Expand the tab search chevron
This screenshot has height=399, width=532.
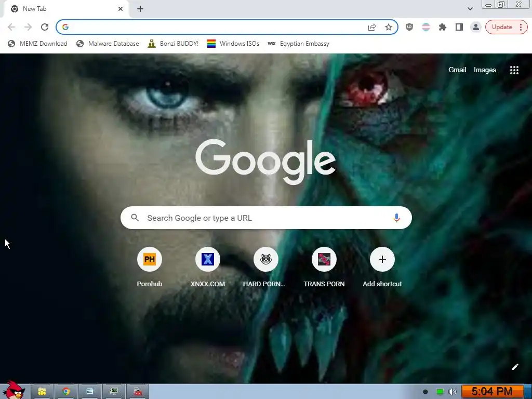(470, 9)
